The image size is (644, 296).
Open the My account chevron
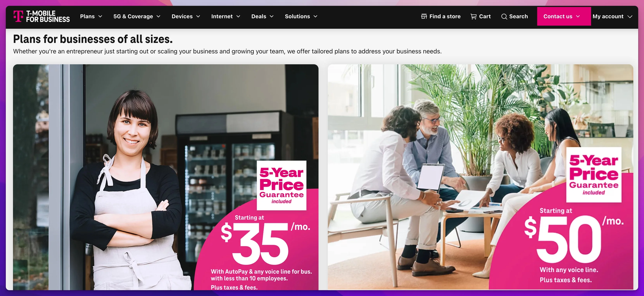pyautogui.click(x=630, y=17)
